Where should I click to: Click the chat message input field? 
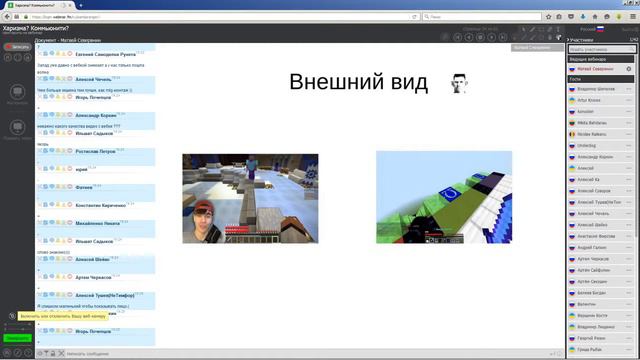point(306,354)
